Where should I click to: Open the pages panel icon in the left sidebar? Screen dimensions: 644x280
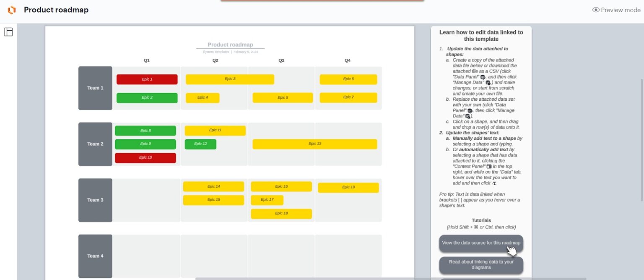pos(9,32)
